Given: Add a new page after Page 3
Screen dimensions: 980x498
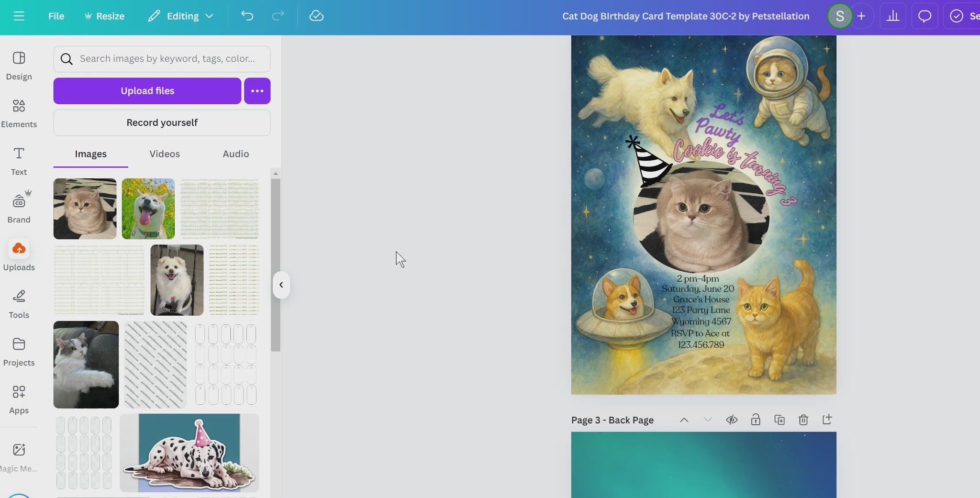Looking at the screenshot, I should [827, 420].
